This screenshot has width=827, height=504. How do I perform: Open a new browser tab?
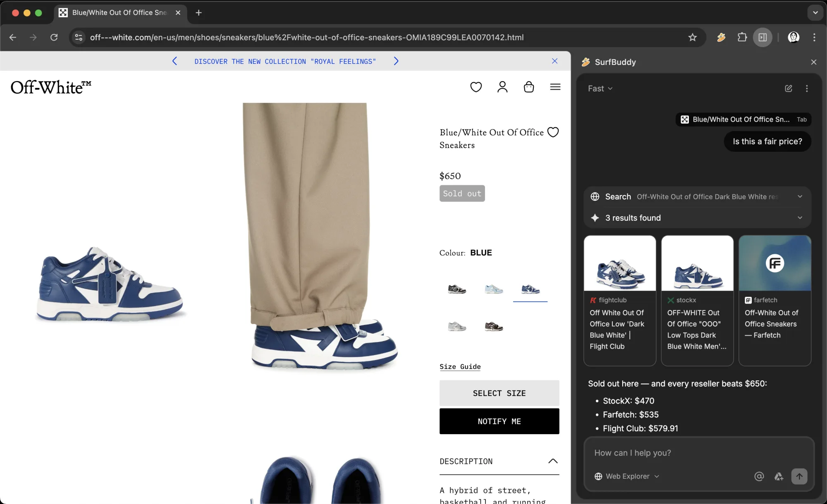pyautogui.click(x=199, y=13)
